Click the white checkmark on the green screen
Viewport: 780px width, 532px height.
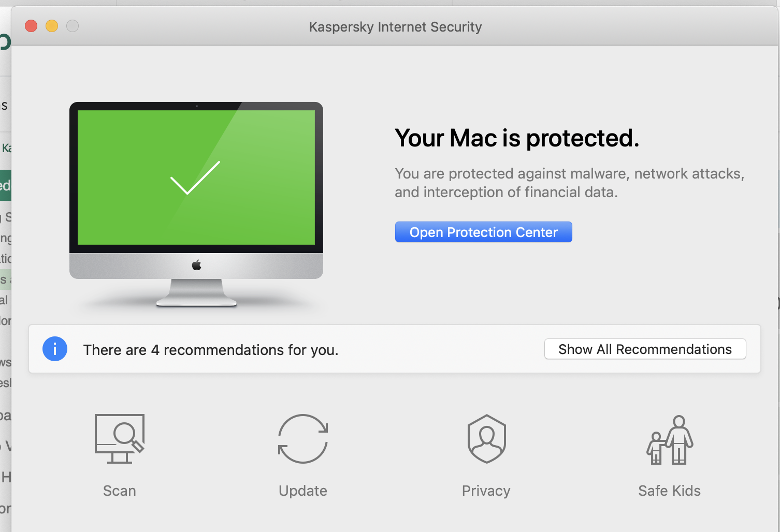(x=195, y=178)
